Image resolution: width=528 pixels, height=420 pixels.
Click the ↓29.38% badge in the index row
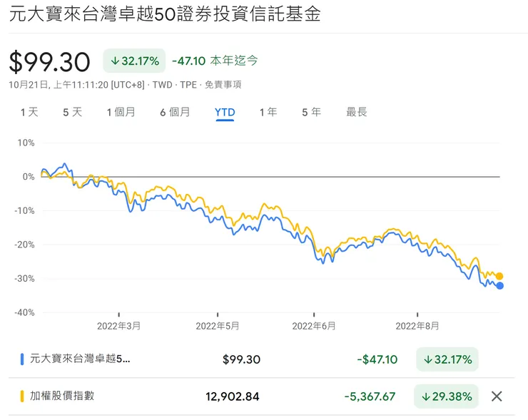pos(446,396)
